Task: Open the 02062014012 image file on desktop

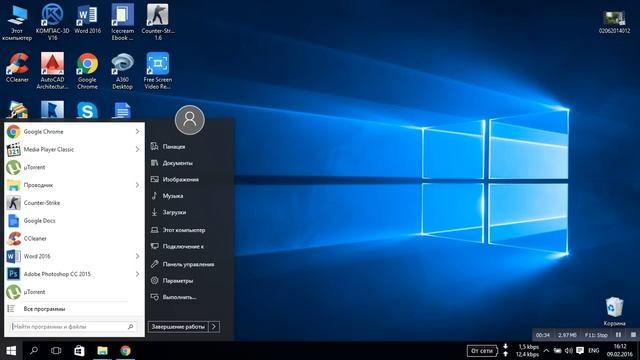Action: pyautogui.click(x=614, y=22)
